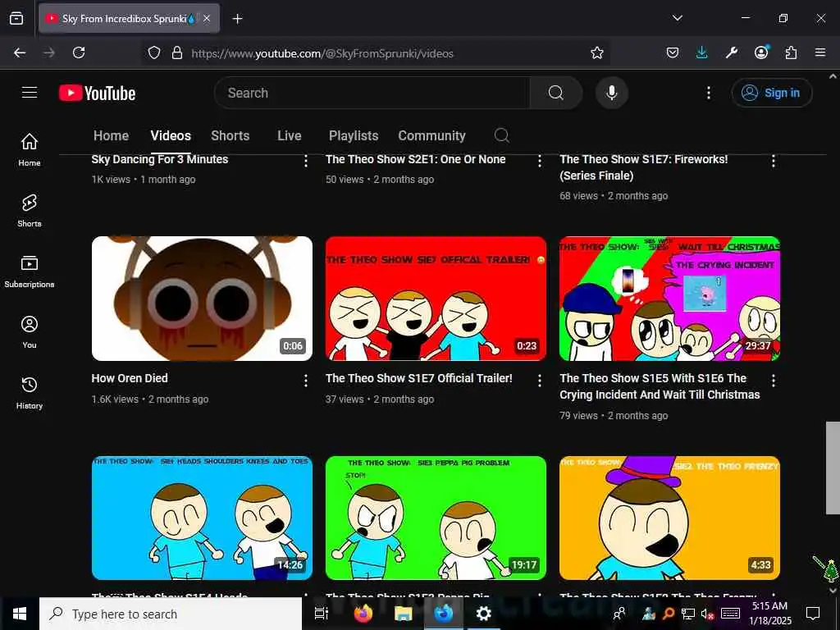
Task: Open Sky Dancing For 3 Minutes title
Action: coord(160,159)
